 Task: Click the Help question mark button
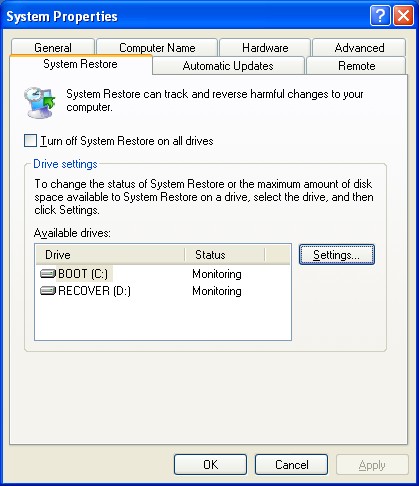(380, 16)
